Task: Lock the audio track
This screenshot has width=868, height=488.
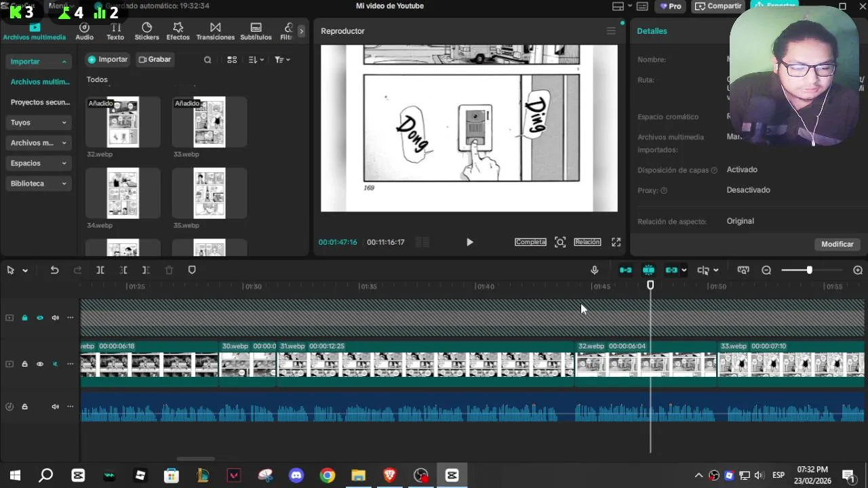Action: click(x=24, y=407)
